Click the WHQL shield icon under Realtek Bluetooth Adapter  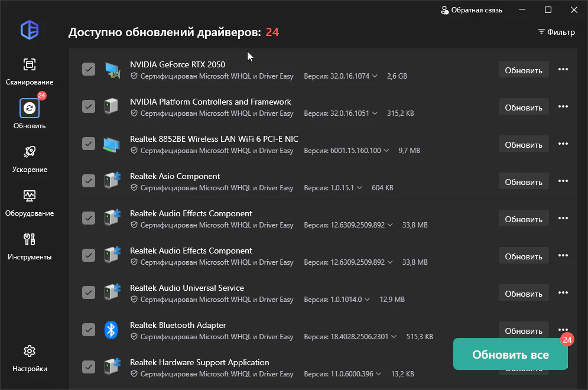[134, 337]
